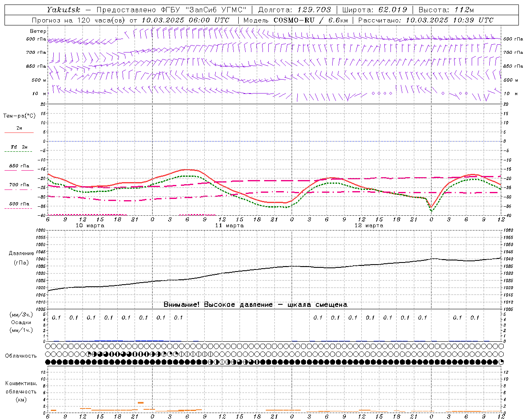
Task: Click the 'Конвективн.' convective cloud label
Action: (x=21, y=383)
